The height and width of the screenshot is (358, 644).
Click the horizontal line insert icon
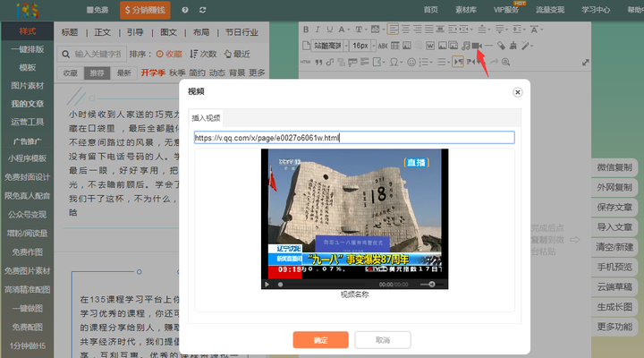(x=488, y=46)
